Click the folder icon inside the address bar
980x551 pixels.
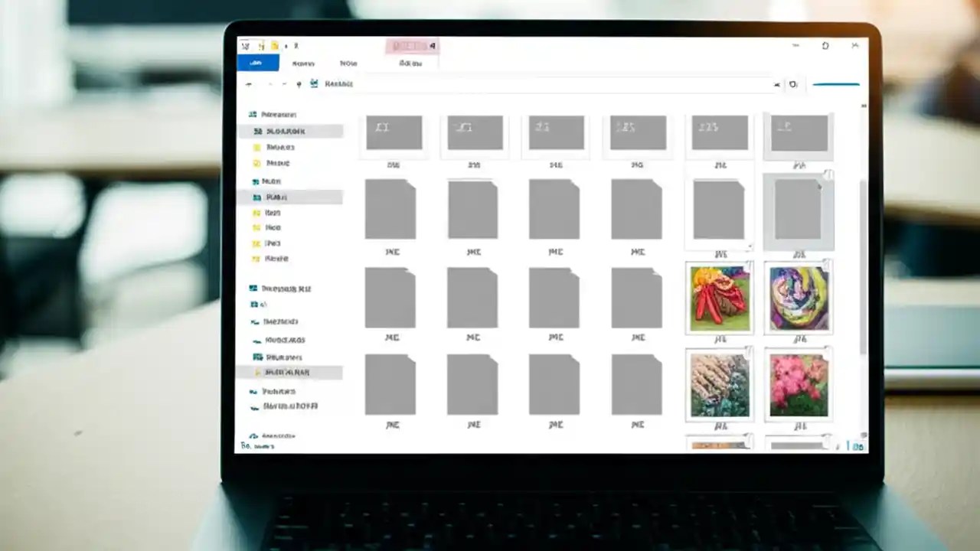313,84
